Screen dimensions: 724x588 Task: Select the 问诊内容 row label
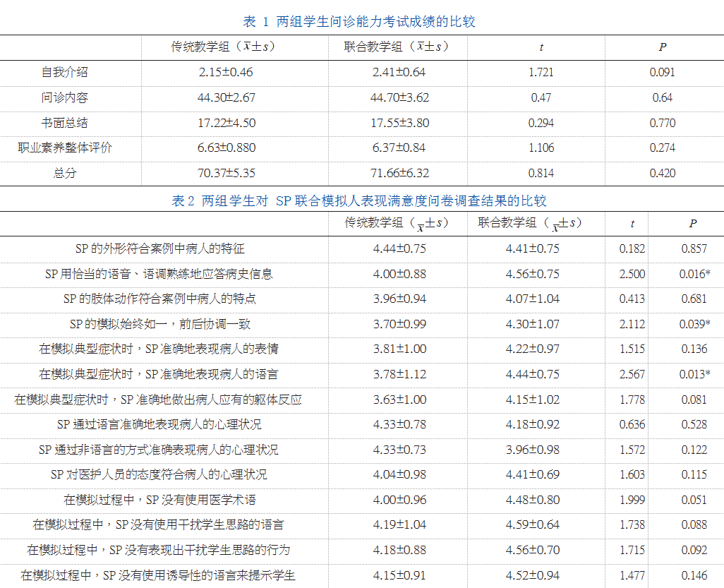(x=65, y=97)
